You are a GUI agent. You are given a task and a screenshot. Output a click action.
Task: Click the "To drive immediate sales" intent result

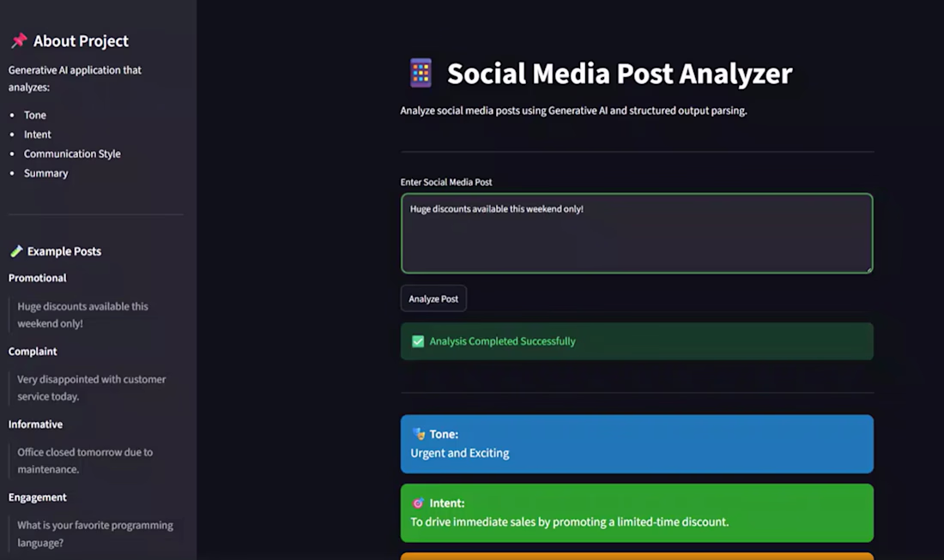(570, 521)
